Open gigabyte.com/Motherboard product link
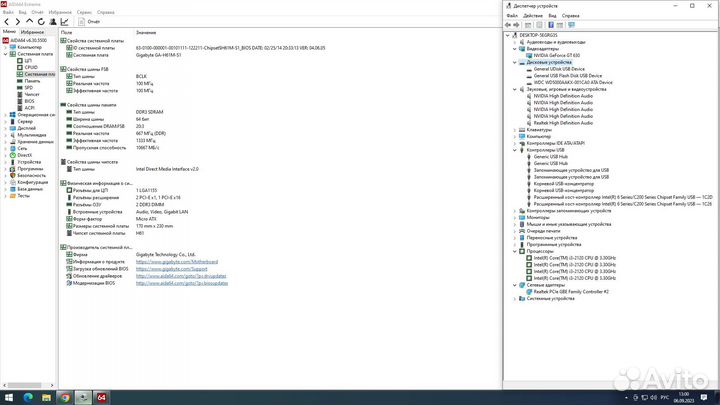This screenshot has height=405, width=720. (177, 262)
